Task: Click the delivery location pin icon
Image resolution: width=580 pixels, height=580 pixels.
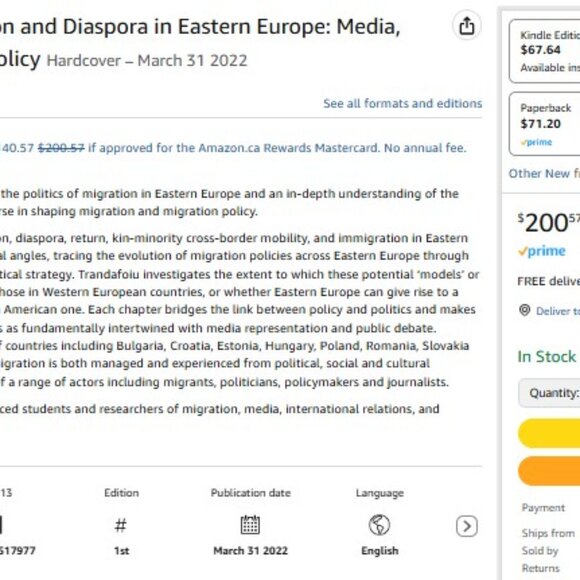Action: point(525,310)
